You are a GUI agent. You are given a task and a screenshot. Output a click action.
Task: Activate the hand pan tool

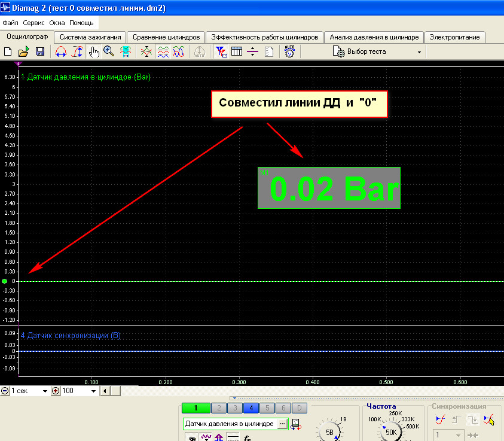point(93,51)
